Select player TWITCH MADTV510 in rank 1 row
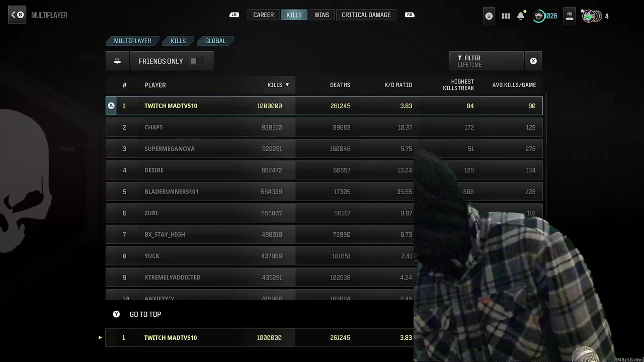644x362 pixels. click(x=324, y=106)
